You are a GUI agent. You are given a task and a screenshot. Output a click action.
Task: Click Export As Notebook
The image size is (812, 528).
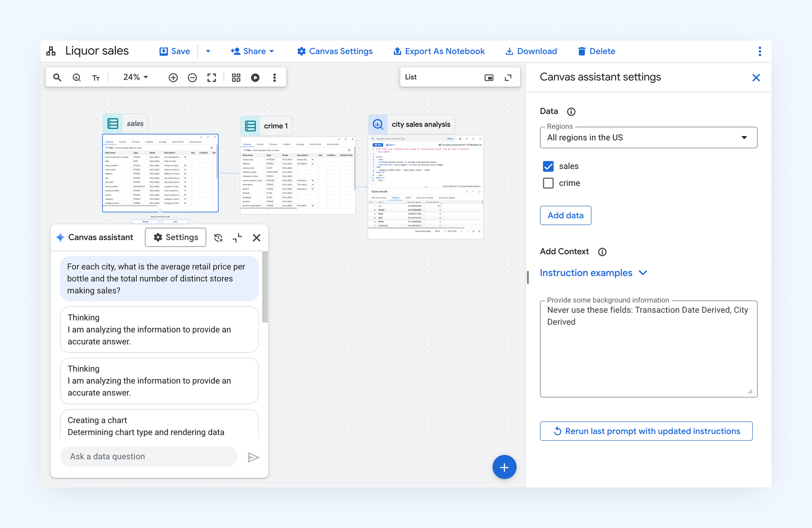[439, 51]
